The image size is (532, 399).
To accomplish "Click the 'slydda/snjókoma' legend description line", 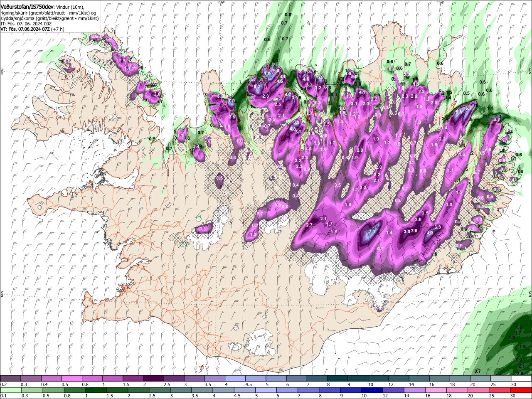I will [x=49, y=18].
